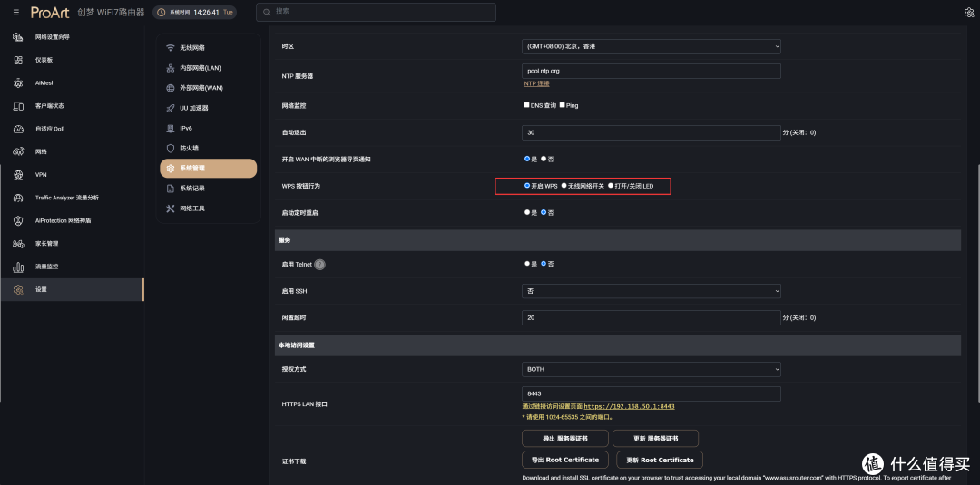Click the VPN sidebar icon
Viewport: 980px width, 485px height.
tap(18, 175)
